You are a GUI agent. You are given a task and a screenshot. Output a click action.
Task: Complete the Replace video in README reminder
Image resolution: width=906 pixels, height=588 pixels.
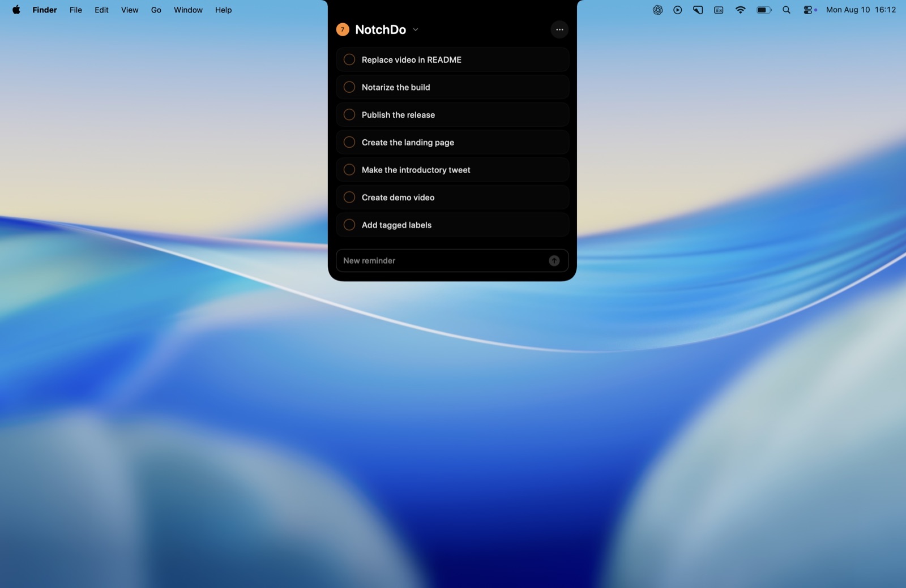click(349, 59)
